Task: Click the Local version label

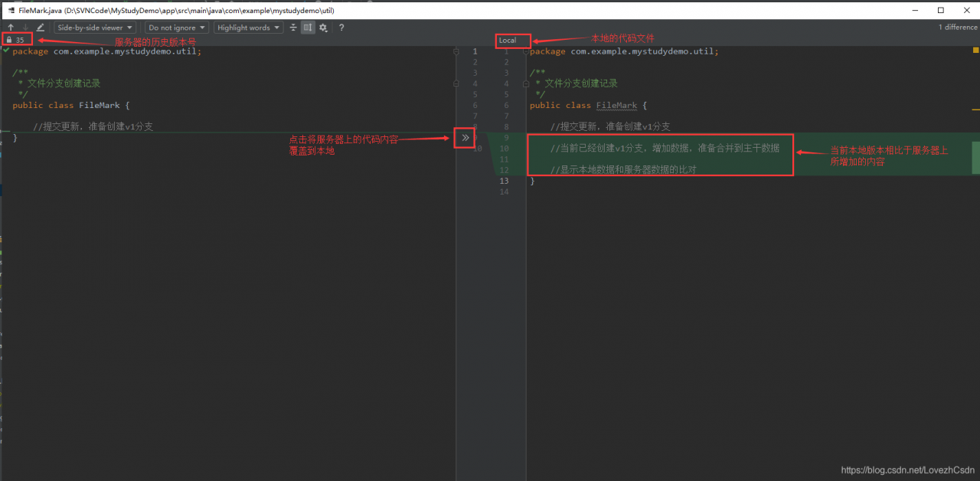Action: (x=508, y=41)
